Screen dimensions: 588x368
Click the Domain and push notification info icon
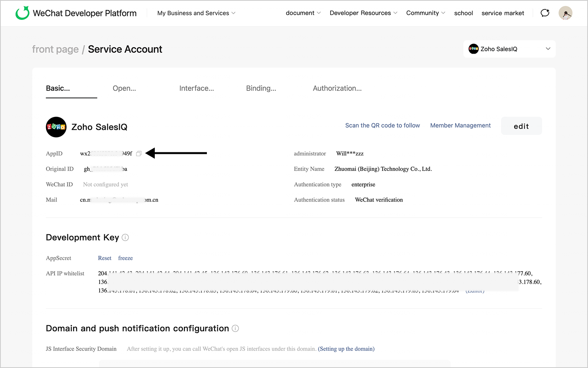[235, 328]
